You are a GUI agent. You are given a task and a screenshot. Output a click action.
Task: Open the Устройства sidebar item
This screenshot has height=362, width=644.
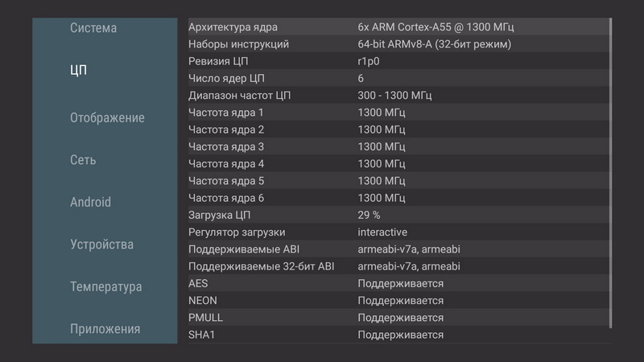[x=101, y=245]
